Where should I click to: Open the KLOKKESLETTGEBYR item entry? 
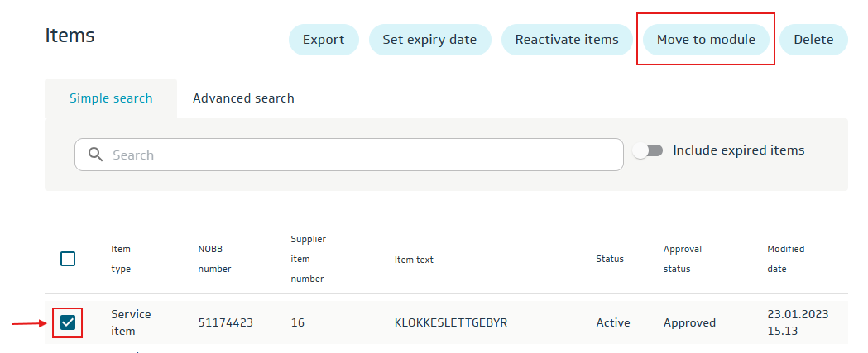click(450, 322)
